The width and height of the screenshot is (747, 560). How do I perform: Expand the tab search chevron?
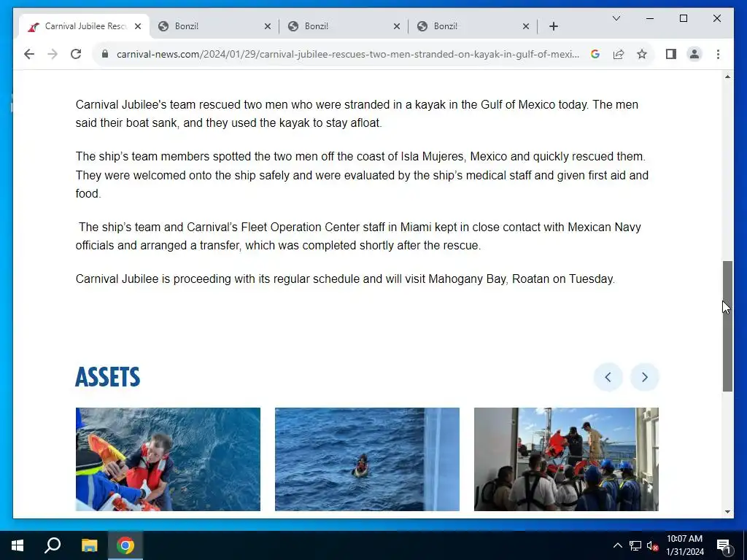[x=616, y=18]
